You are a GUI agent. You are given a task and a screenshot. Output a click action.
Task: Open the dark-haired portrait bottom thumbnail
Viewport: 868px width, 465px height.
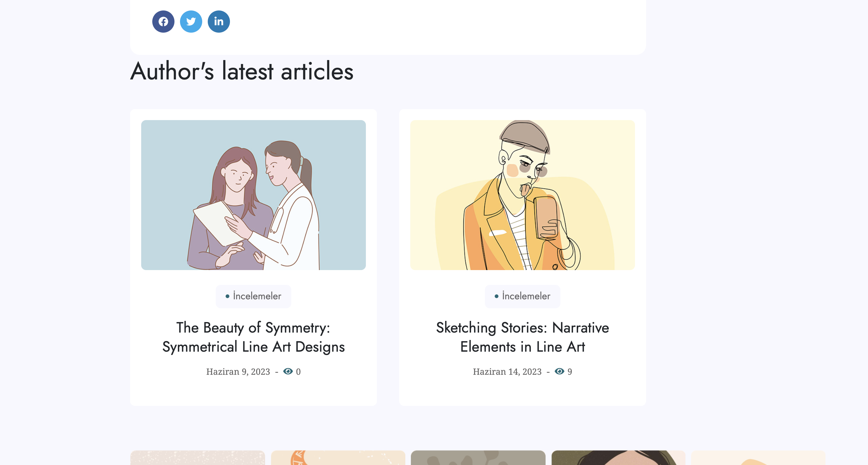[x=618, y=458]
